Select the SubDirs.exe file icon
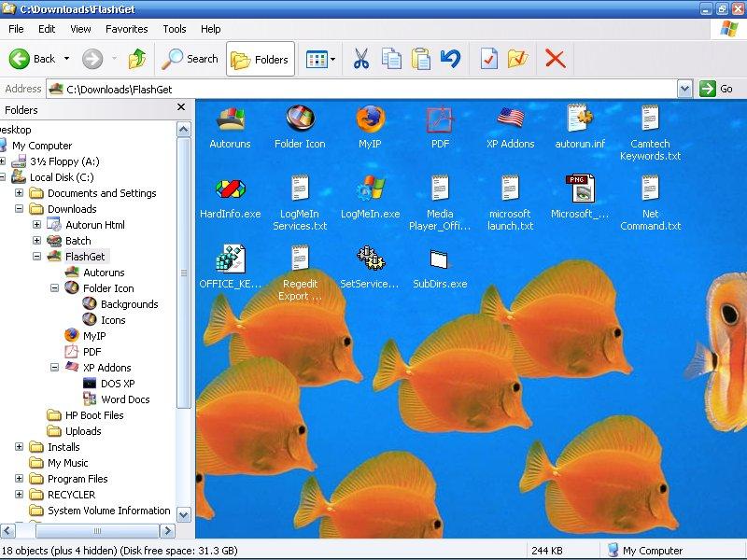Screen dimensions: 747x560 [440, 260]
